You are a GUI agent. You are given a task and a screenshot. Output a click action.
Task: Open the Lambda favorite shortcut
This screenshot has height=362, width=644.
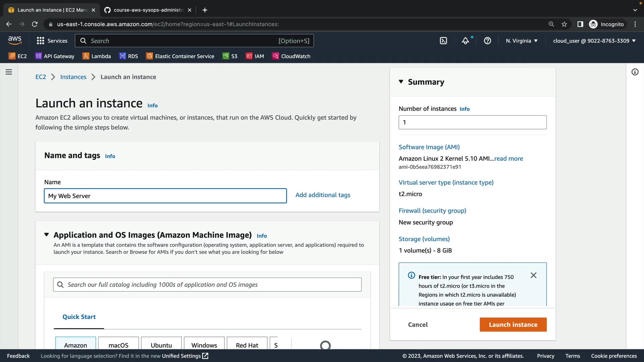(97, 56)
